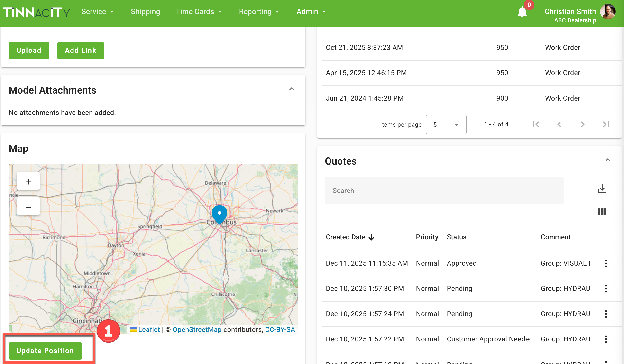Open the Quotes column chooser icon
Screen dimensions: 624x364
click(602, 212)
